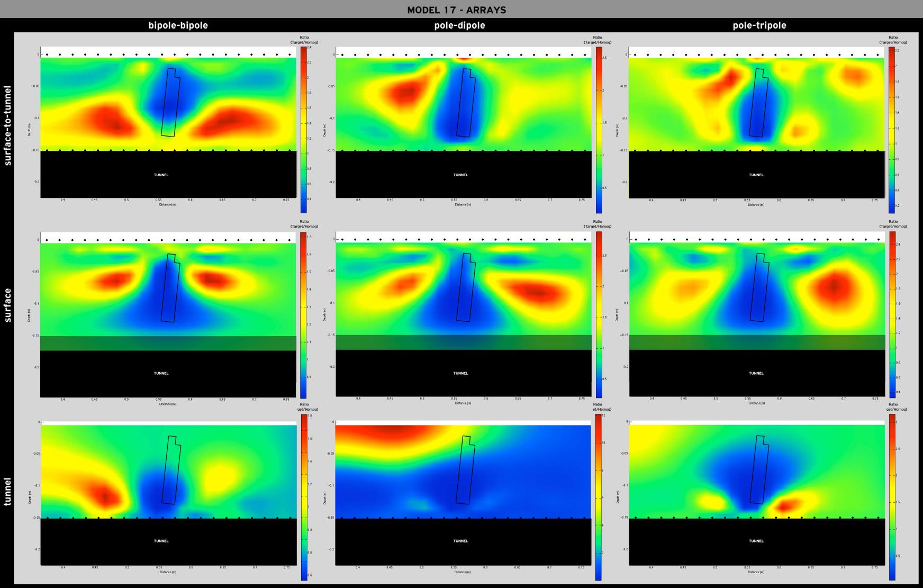Click TUNNEL label in surface-to-tunnel bipole-bipole plot
Image resolution: width=923 pixels, height=588 pixels.
pos(161,175)
